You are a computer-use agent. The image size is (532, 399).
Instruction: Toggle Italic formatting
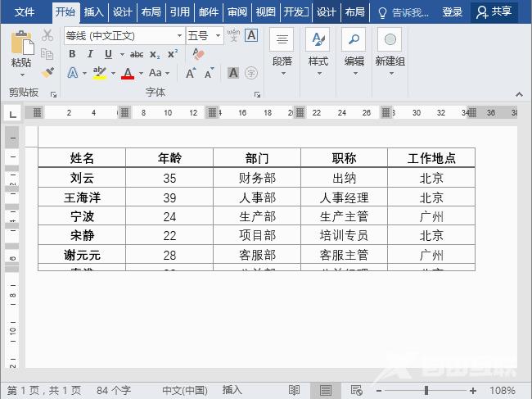click(89, 54)
